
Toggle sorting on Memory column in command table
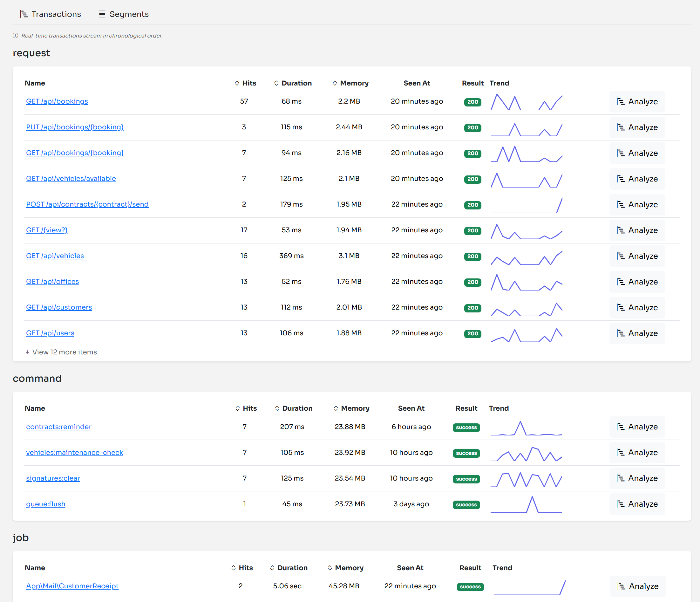point(335,408)
